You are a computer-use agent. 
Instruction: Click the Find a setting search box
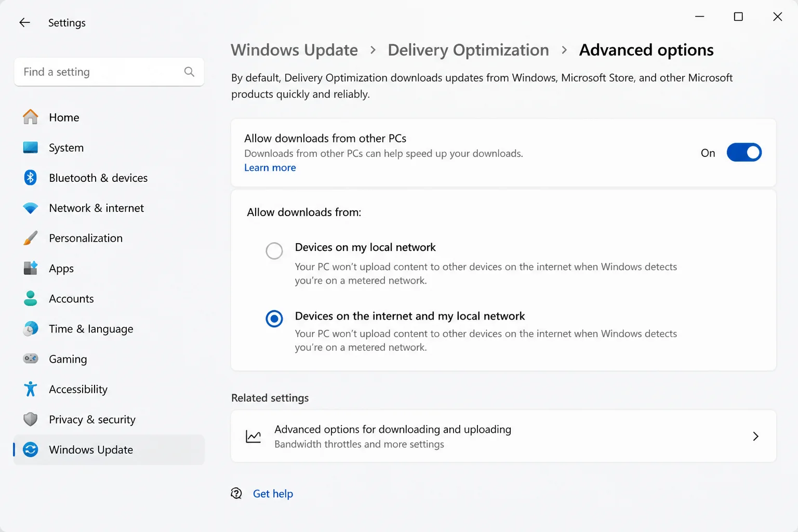coord(109,72)
